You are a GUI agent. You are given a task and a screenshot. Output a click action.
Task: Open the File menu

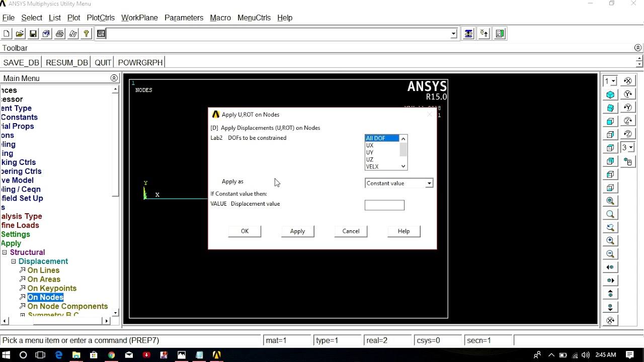(x=9, y=18)
